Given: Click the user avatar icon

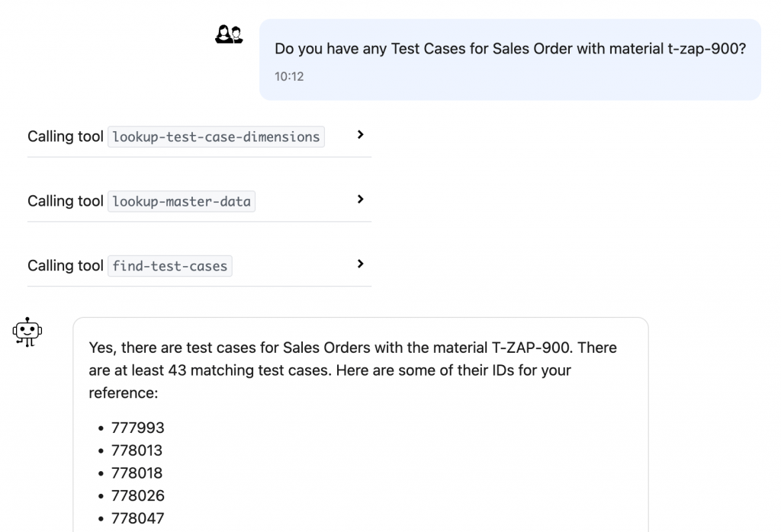Looking at the screenshot, I should point(229,34).
